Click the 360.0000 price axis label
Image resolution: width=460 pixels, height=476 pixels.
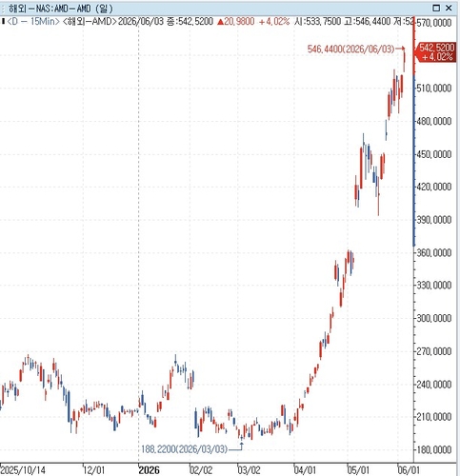434,252
